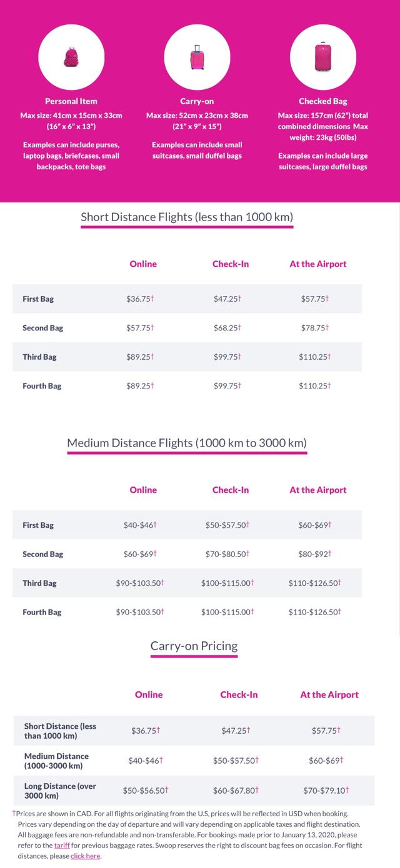Select Online column header in short distance table
The height and width of the screenshot is (868, 400).
point(143,264)
